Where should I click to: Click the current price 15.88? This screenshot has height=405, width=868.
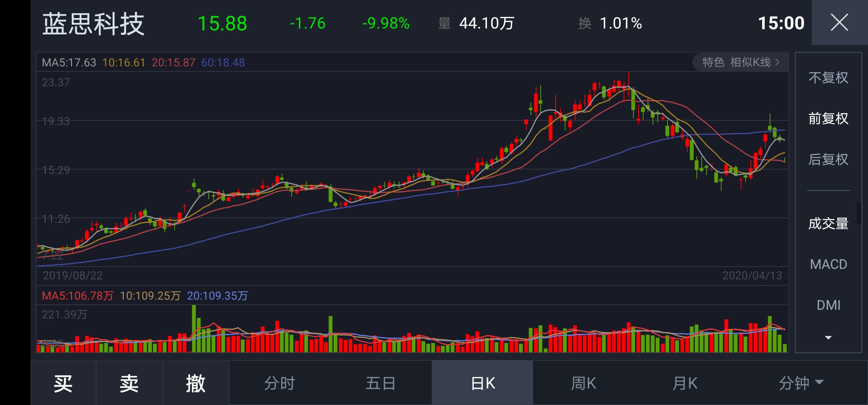[222, 24]
